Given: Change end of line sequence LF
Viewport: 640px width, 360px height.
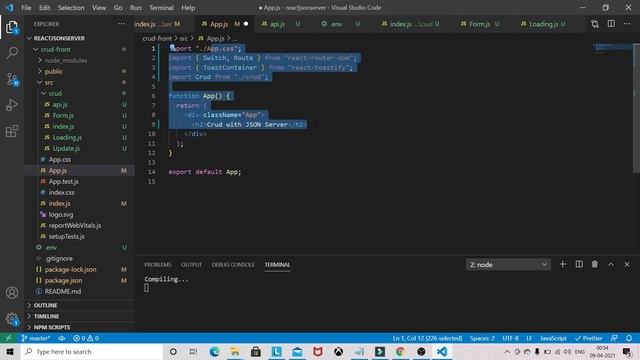Looking at the screenshot, I should pyautogui.click(x=529, y=338).
